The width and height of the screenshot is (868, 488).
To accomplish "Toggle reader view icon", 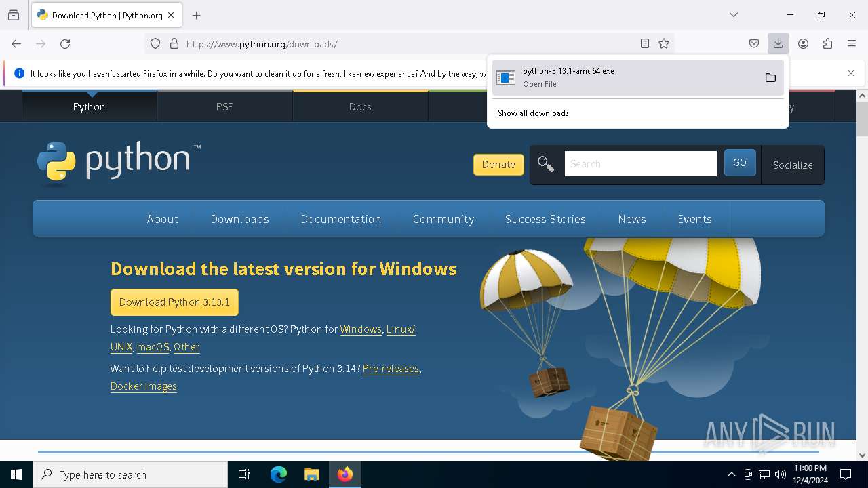I will pyautogui.click(x=645, y=44).
